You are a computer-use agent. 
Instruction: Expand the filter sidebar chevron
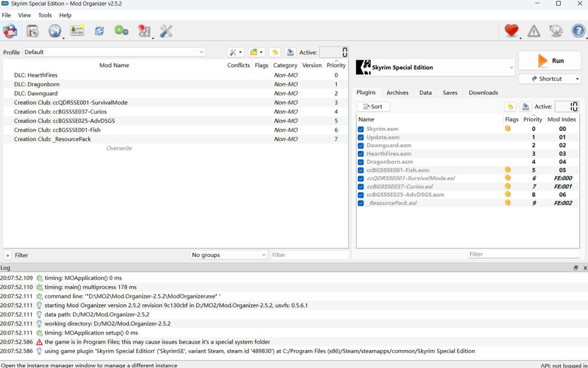[8, 255]
